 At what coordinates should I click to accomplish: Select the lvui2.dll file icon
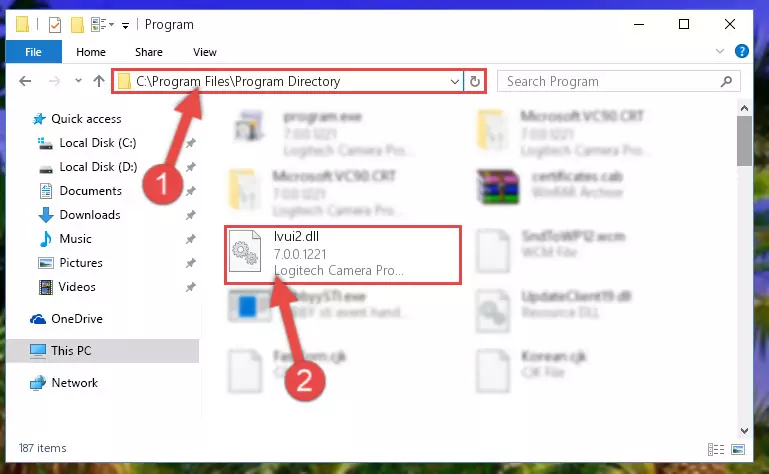[x=245, y=251]
